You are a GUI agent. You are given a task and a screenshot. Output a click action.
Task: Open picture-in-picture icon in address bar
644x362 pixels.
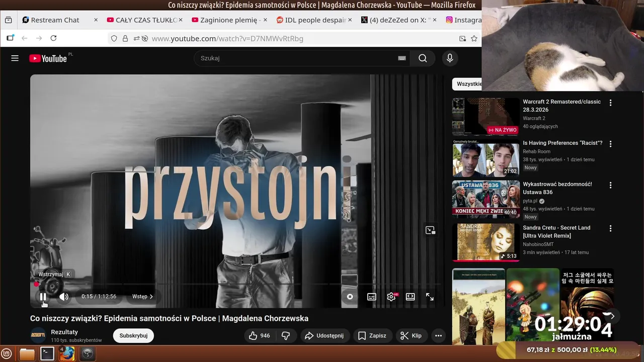point(462,39)
